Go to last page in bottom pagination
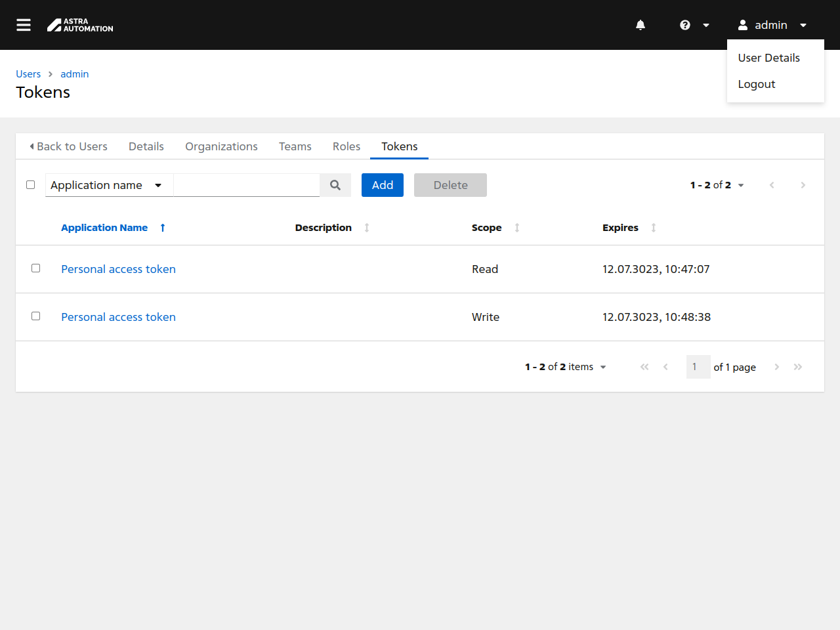Image resolution: width=840 pixels, height=630 pixels. tap(798, 367)
